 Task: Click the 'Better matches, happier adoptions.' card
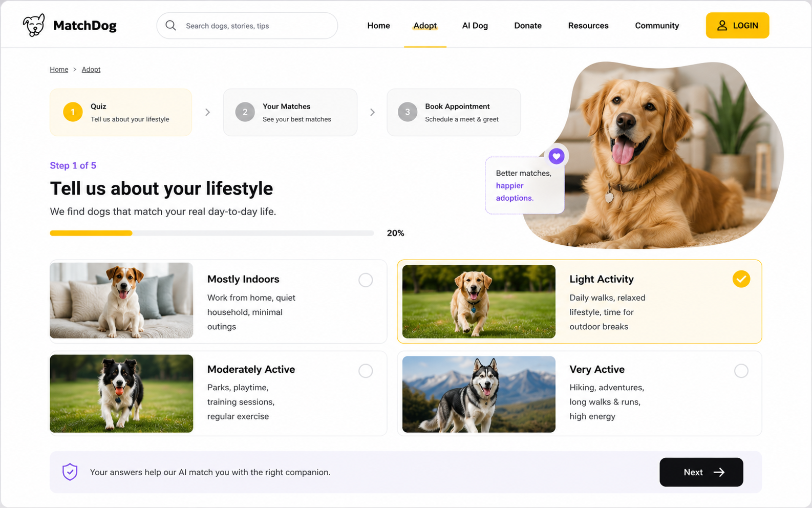[525, 185]
